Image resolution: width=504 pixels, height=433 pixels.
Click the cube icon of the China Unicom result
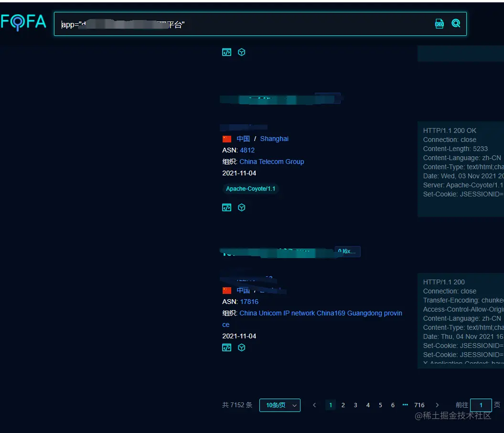coord(241,347)
